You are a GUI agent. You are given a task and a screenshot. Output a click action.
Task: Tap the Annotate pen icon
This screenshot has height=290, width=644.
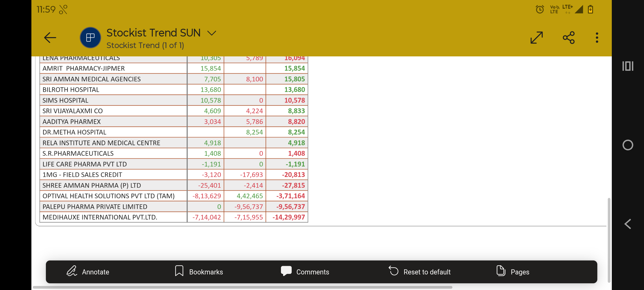coord(72,271)
